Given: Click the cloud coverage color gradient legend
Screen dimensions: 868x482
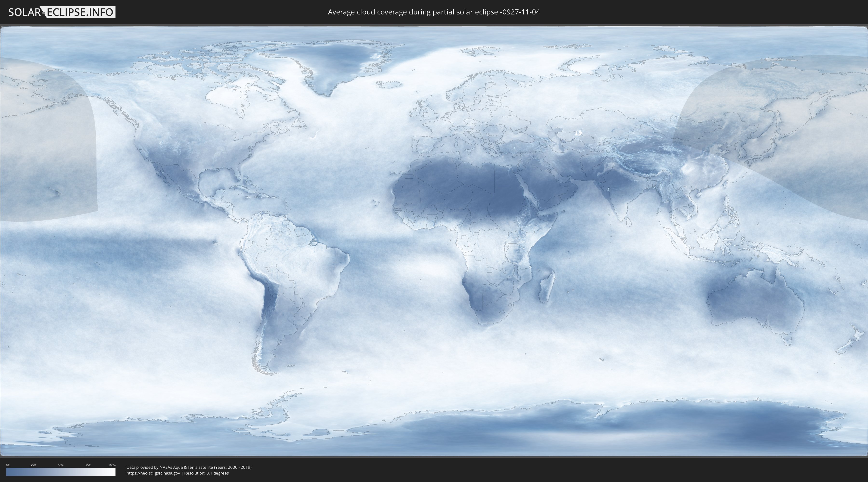Looking at the screenshot, I should tap(61, 472).
